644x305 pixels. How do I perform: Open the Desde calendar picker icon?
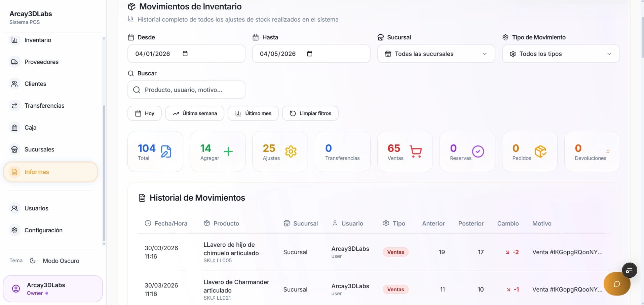tap(185, 54)
